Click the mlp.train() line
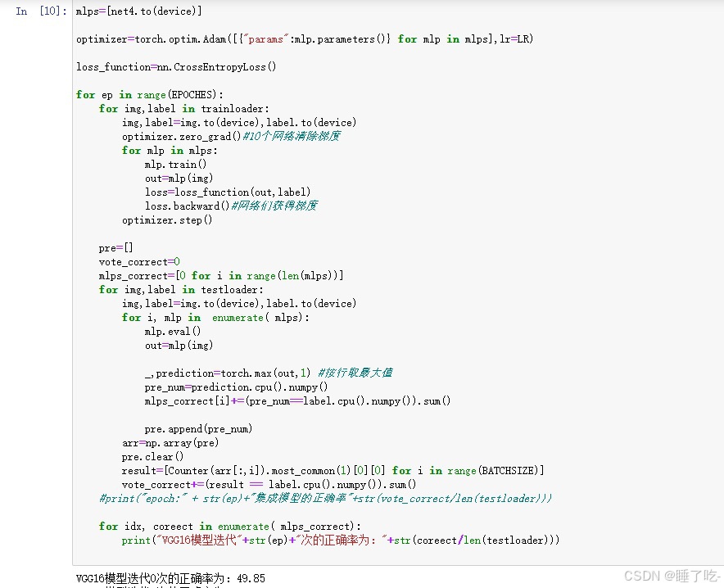This screenshot has width=724, height=588. [175, 165]
